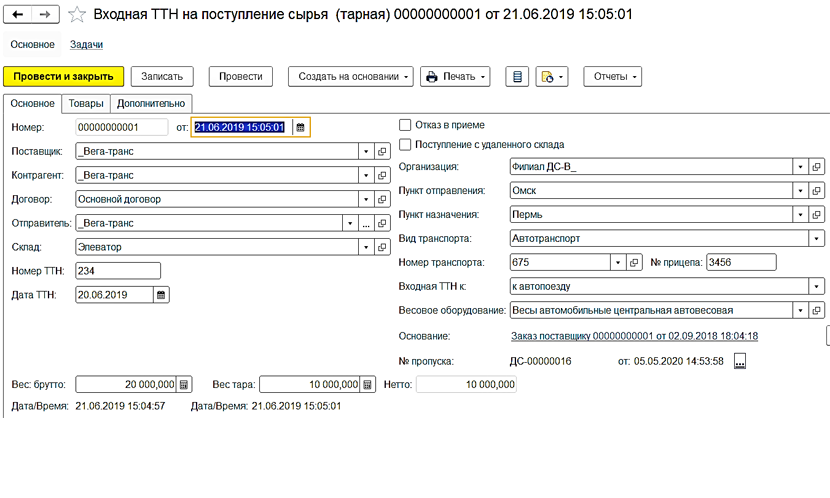Image resolution: width=830 pixels, height=498 pixels.
Task: Click ellipsis button next to Отправитель field
Action: pos(366,223)
